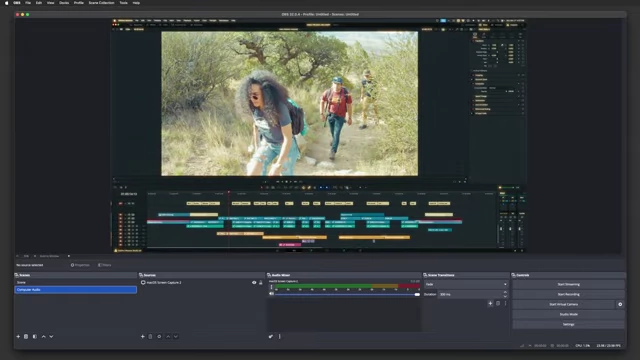Move scene up in Scenes list

[x=44, y=336]
